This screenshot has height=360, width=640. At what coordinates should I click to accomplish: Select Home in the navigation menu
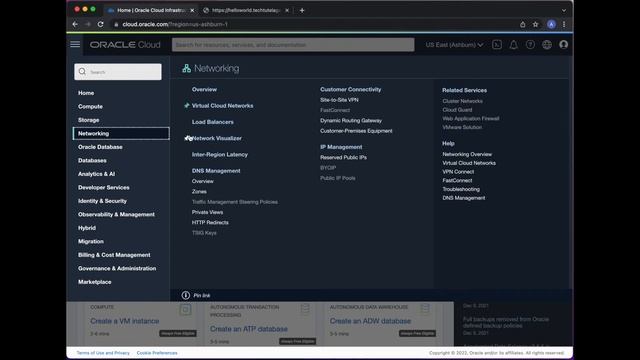click(x=86, y=93)
